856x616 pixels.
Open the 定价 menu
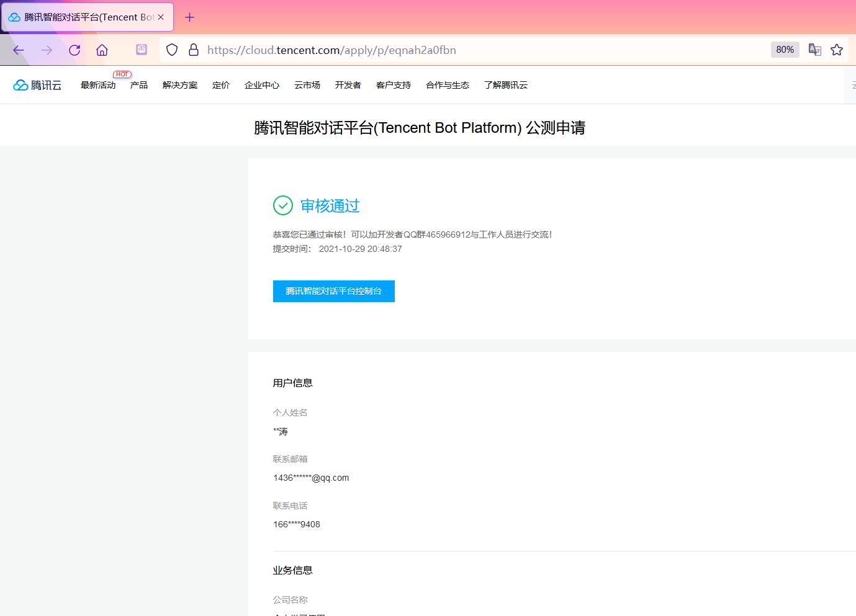click(221, 85)
